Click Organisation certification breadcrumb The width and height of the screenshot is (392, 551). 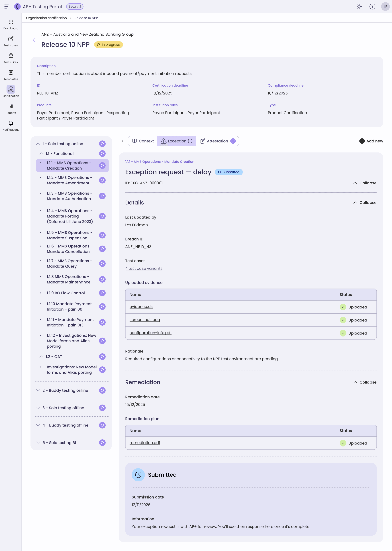click(46, 18)
